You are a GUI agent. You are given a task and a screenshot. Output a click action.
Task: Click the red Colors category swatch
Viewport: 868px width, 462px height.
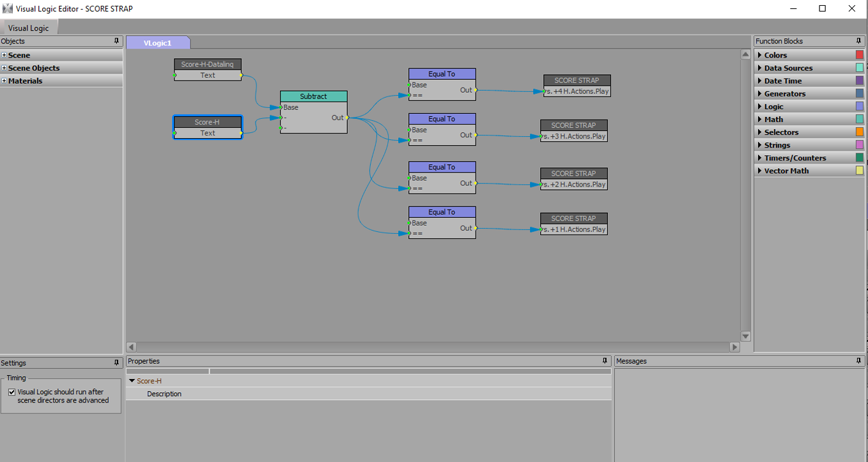(x=860, y=55)
